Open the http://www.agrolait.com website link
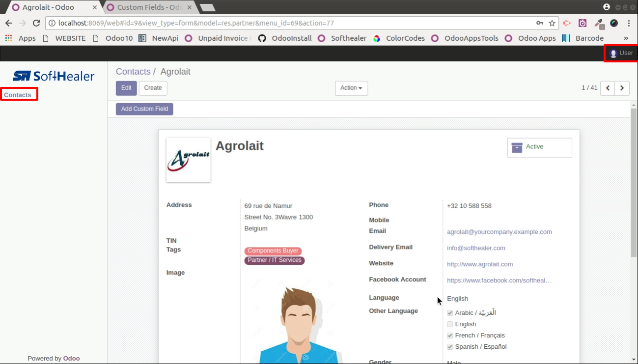Image resolution: width=638 pixels, height=364 pixels. coord(480,264)
